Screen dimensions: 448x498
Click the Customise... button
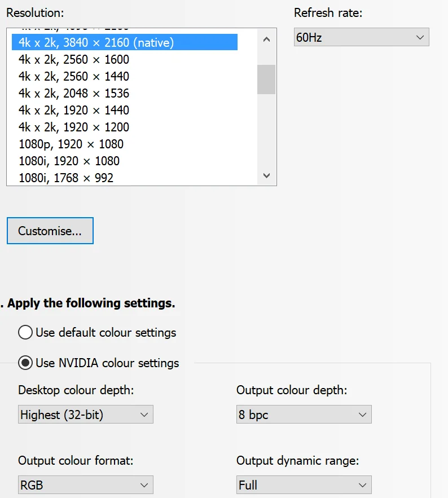point(50,231)
